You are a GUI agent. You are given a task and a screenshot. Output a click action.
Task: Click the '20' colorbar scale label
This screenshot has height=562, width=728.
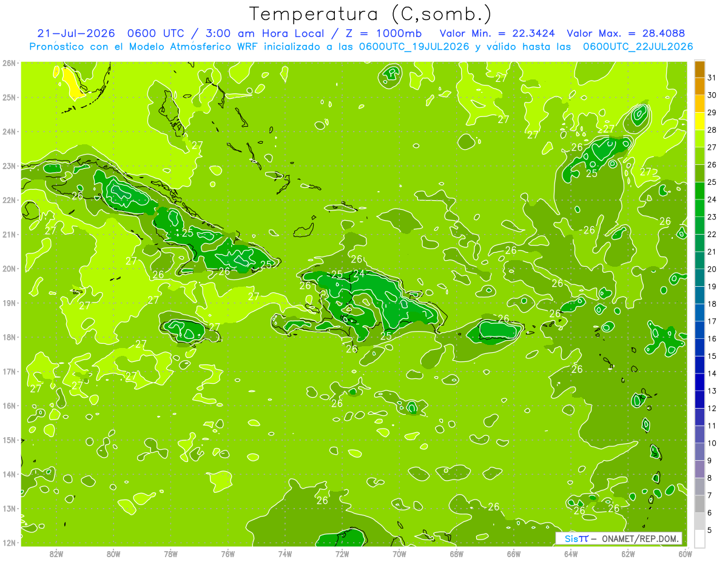712,269
